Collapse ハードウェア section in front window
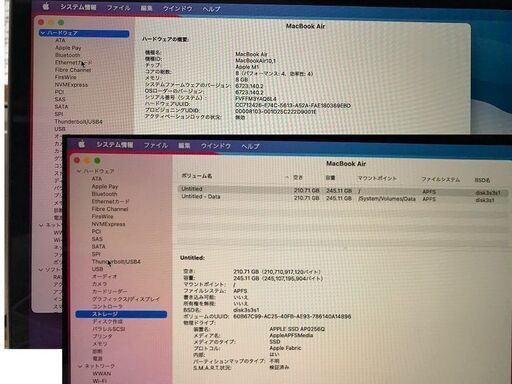This screenshot has height=384, width=512. click(79, 171)
